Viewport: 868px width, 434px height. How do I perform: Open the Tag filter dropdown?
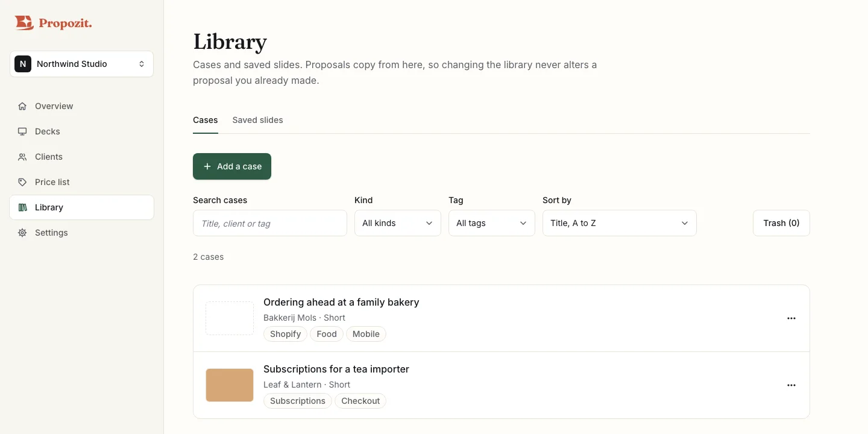[492, 223]
